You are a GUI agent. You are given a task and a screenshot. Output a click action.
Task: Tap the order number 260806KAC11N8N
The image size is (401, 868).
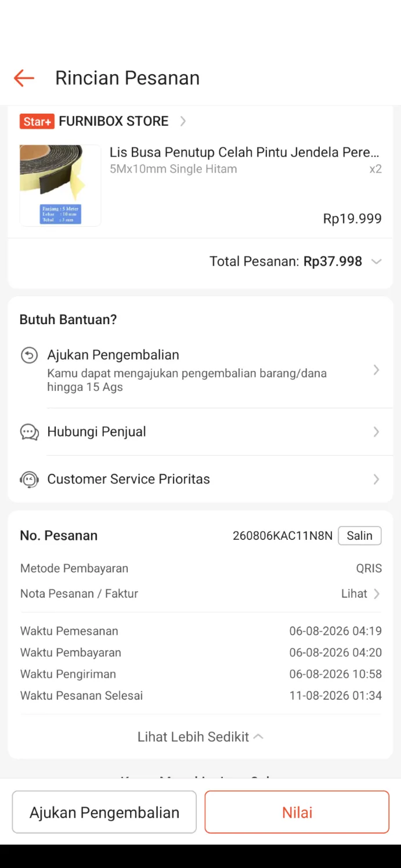[x=283, y=536]
